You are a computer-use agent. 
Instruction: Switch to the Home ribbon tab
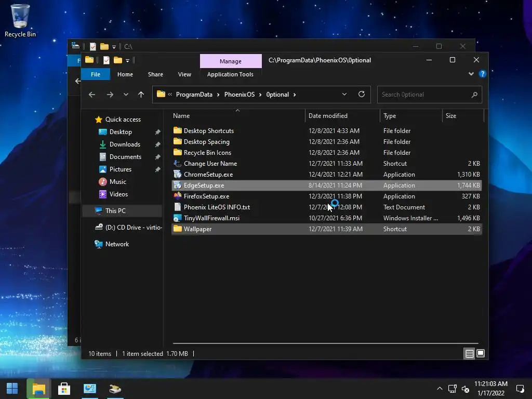coord(125,74)
